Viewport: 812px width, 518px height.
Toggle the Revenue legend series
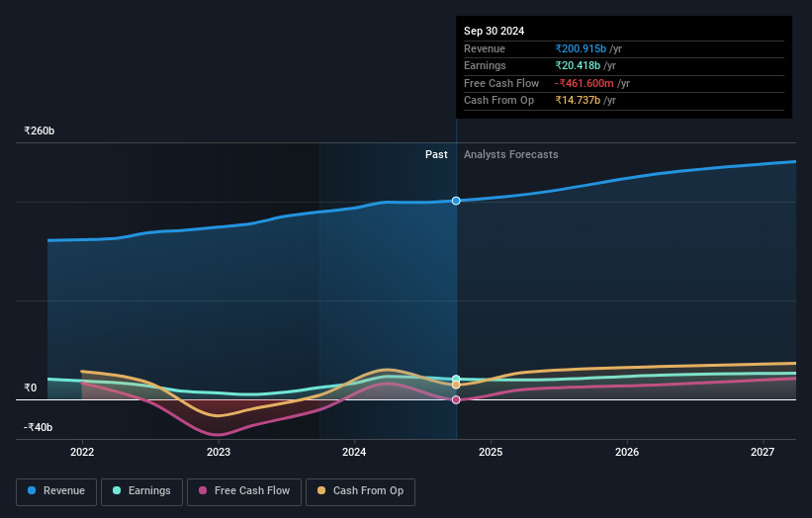(56, 491)
